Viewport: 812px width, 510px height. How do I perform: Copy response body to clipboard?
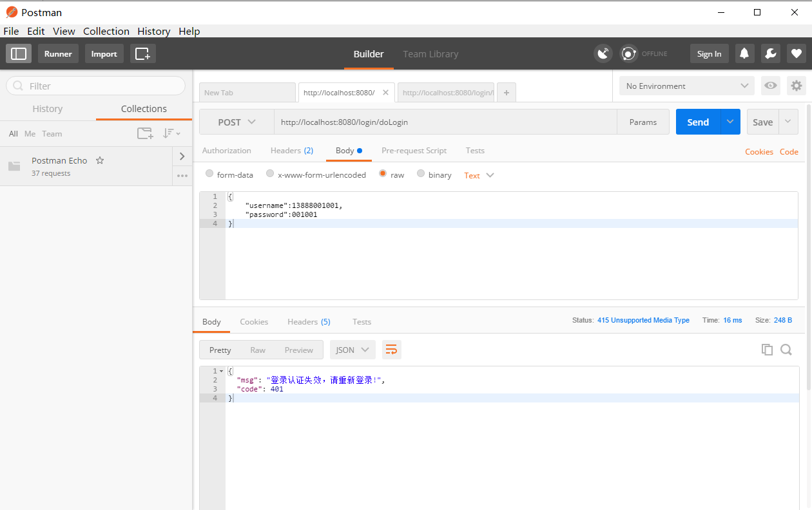pos(767,350)
